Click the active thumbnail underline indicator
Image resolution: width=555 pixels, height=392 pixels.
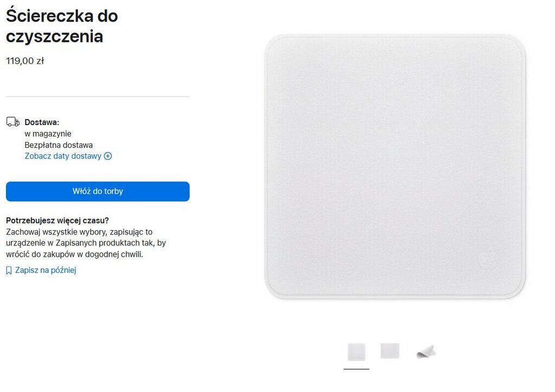point(357,369)
